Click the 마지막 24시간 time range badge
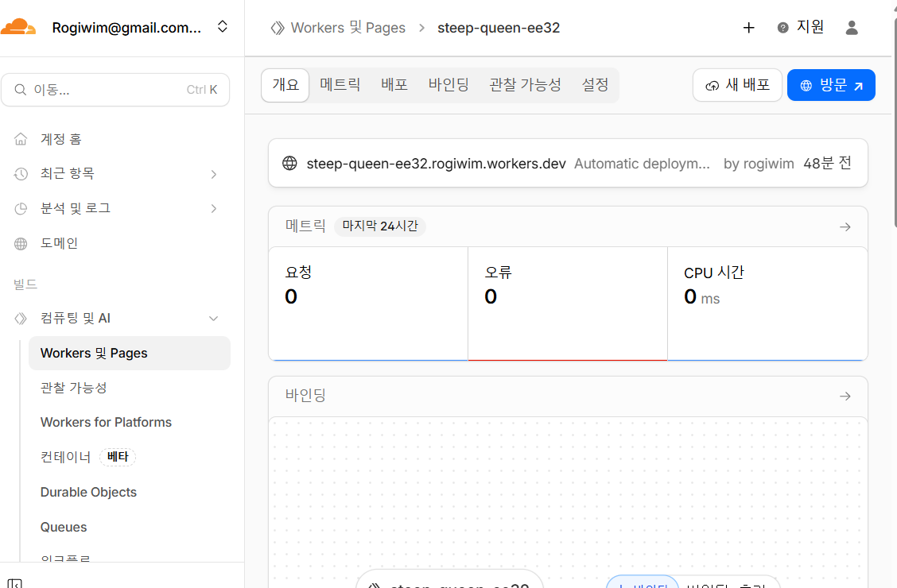The image size is (897, 588). click(x=380, y=226)
